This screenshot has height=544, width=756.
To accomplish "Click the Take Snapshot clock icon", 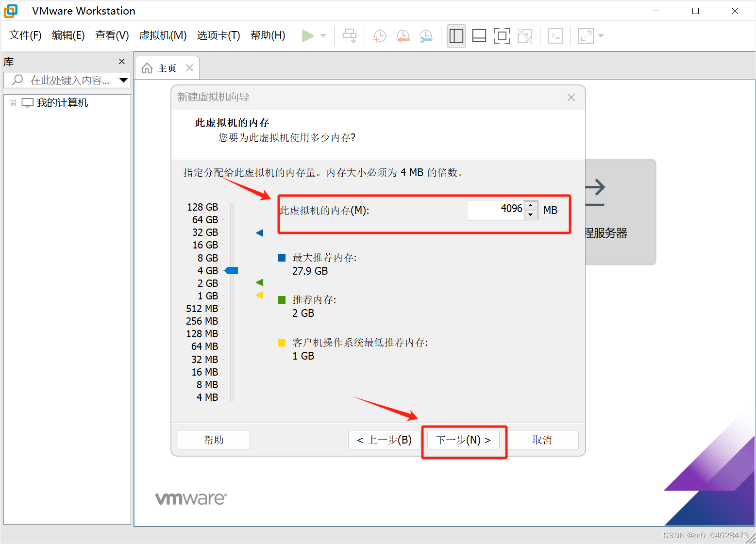I will (x=380, y=36).
